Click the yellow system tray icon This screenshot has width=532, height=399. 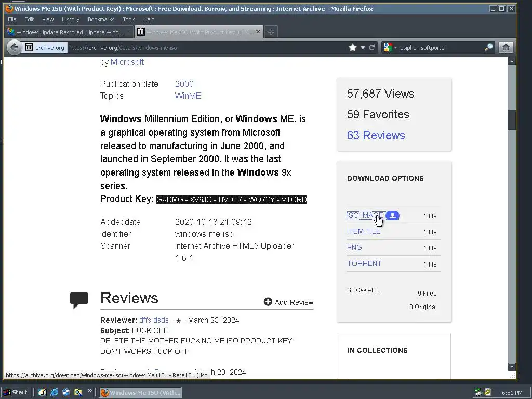click(487, 392)
